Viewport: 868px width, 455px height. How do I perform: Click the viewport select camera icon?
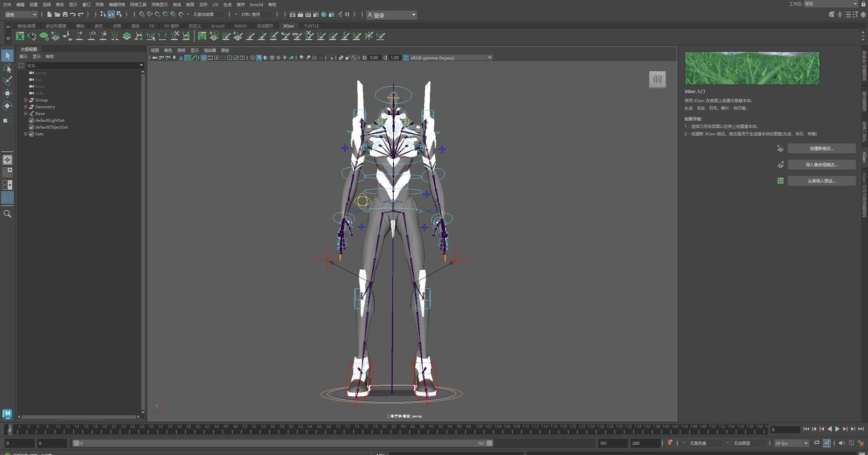(155, 58)
